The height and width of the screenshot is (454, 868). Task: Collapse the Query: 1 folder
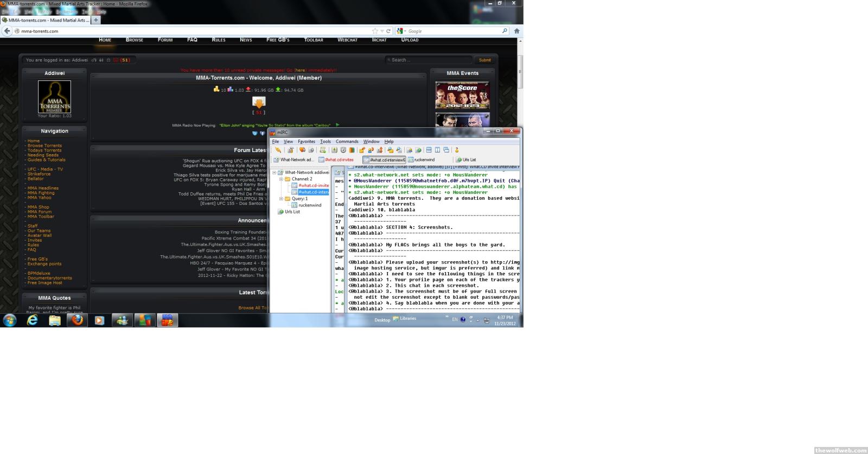281,199
